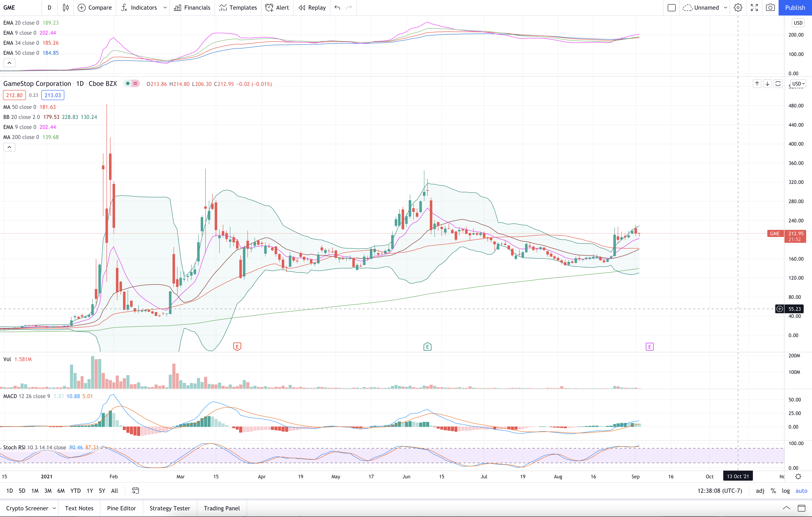Viewport: 812px width, 517px height.
Task: Open the Pine Editor tab
Action: tap(121, 508)
